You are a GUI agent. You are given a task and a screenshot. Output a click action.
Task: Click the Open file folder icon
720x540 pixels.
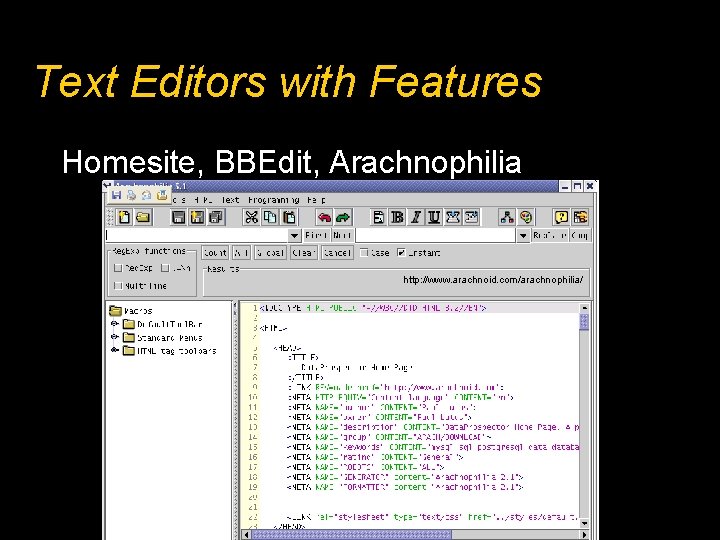coord(143,217)
